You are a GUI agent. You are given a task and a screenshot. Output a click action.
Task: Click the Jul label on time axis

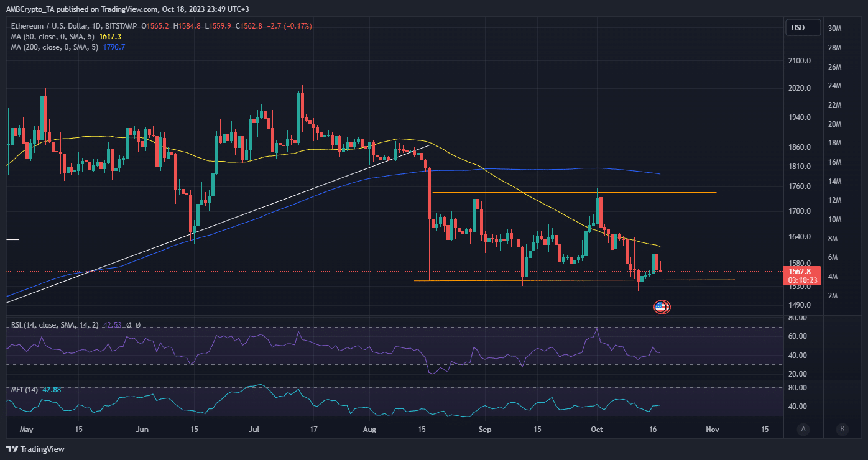tap(254, 429)
